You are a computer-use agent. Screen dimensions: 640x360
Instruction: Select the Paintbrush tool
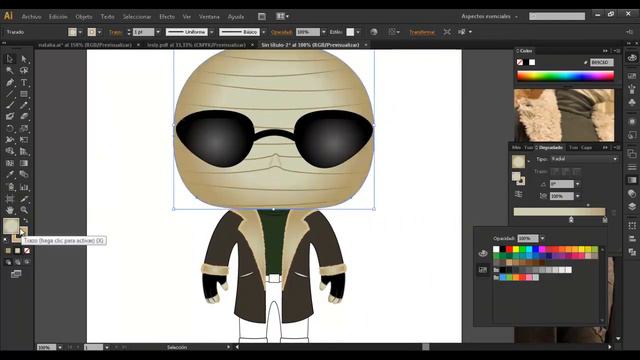pyautogui.click(x=10, y=105)
